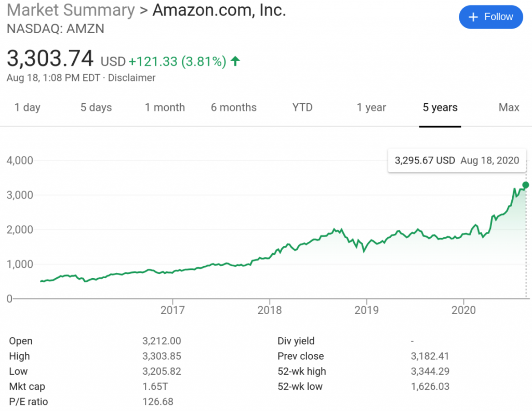Select the 1 day range tab

(x=28, y=107)
